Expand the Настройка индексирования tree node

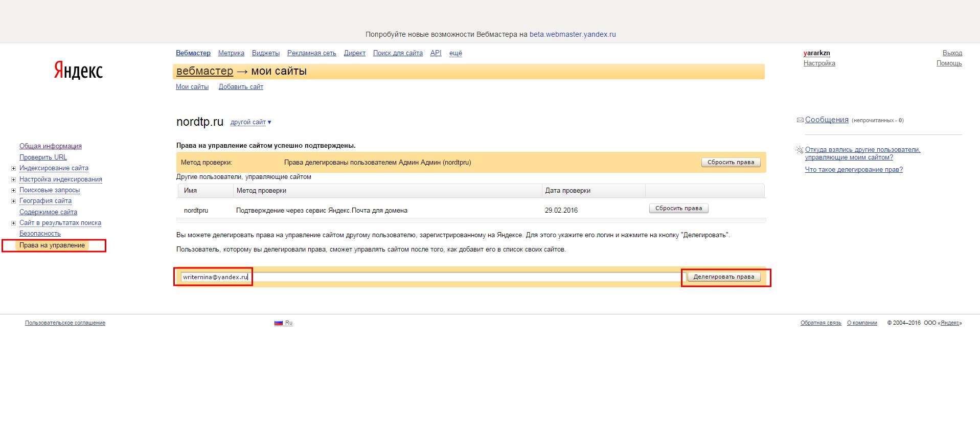click(x=14, y=179)
